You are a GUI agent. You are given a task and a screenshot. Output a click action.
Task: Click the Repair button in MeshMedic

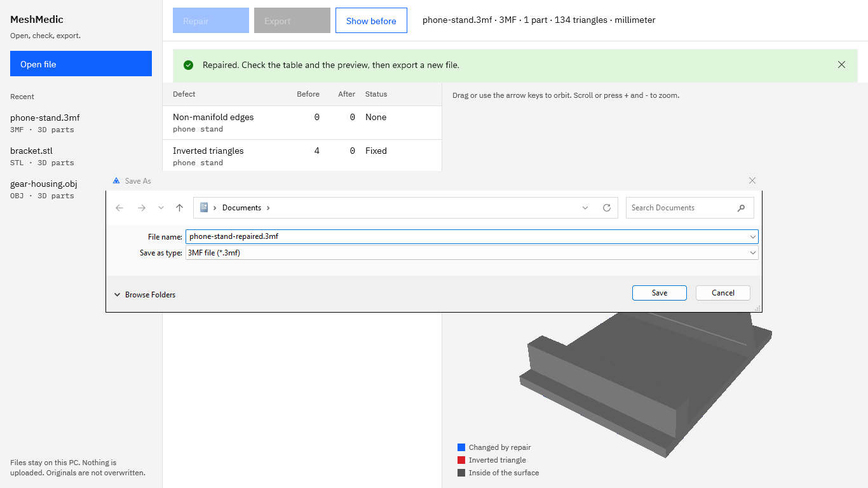pyautogui.click(x=211, y=20)
